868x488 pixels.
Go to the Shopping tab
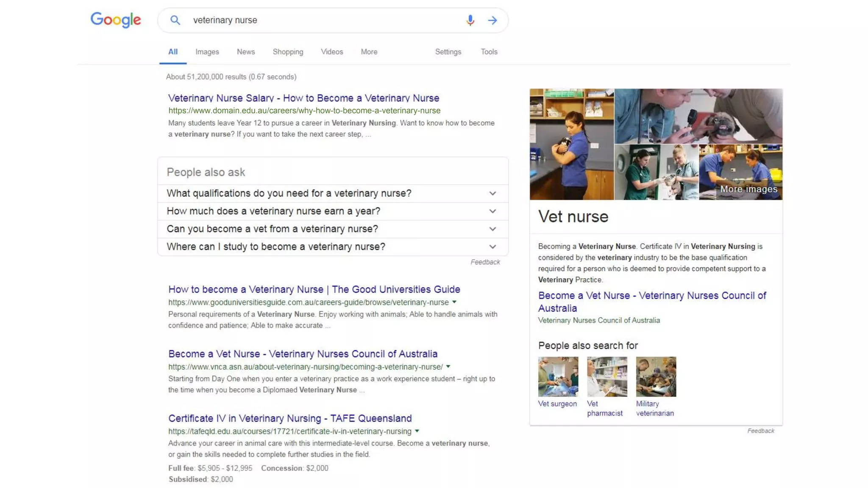pyautogui.click(x=288, y=52)
